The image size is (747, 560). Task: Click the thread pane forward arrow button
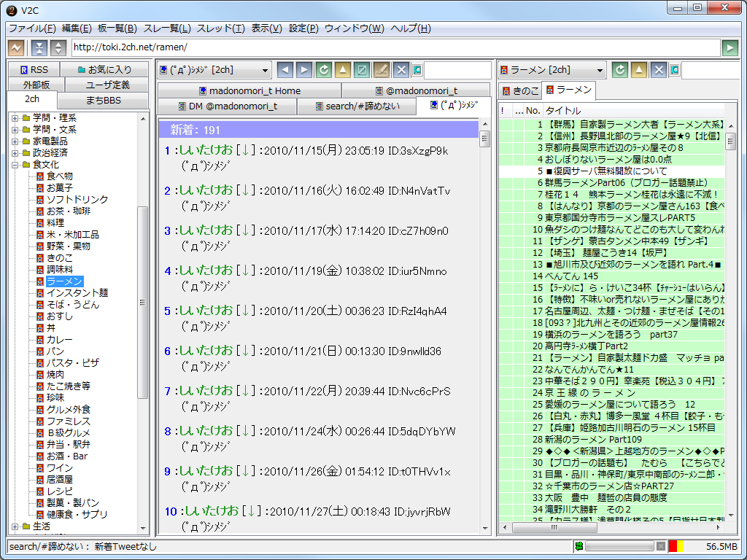point(304,70)
